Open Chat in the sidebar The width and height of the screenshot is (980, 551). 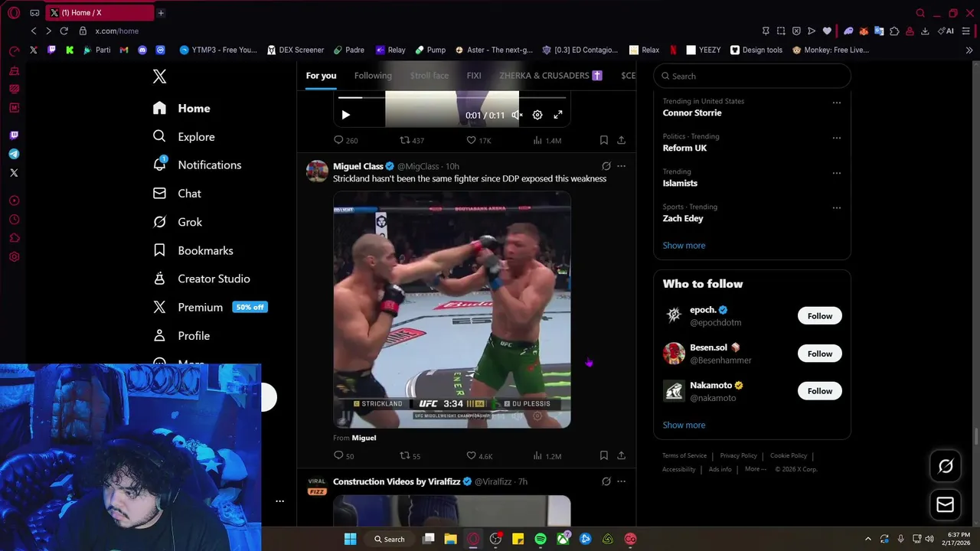pyautogui.click(x=177, y=194)
